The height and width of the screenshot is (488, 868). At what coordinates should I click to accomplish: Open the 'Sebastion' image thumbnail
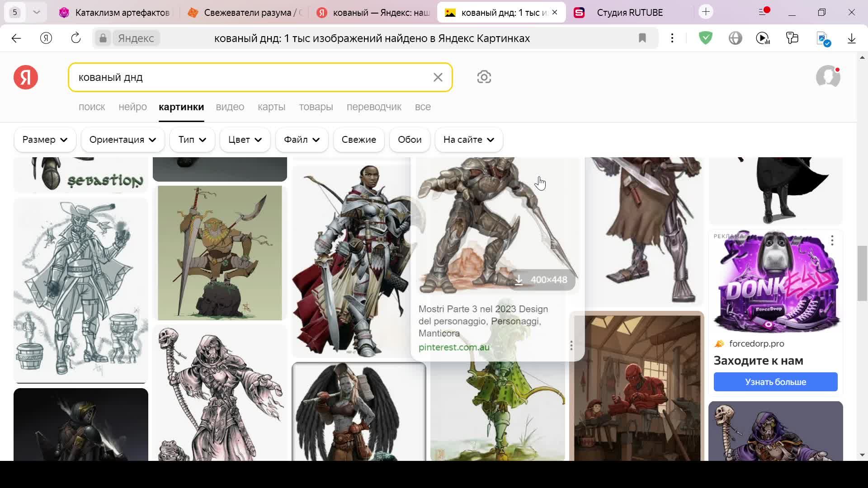pyautogui.click(x=81, y=174)
